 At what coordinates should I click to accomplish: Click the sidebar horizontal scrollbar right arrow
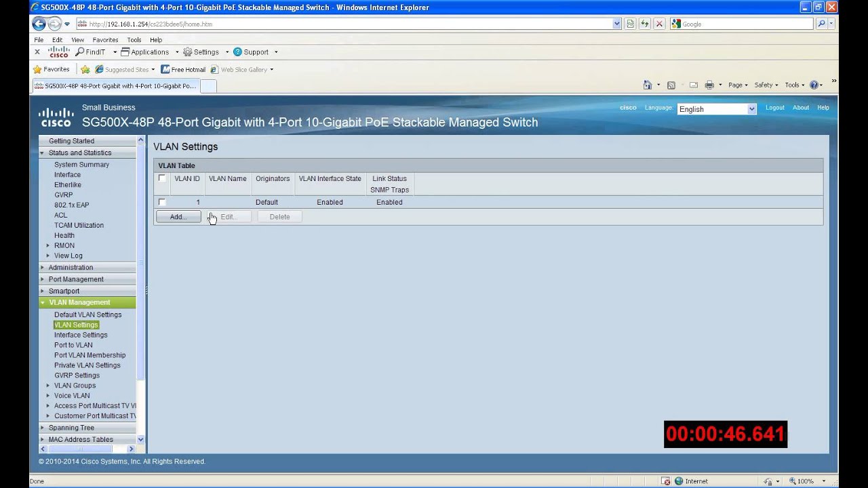tap(132, 449)
